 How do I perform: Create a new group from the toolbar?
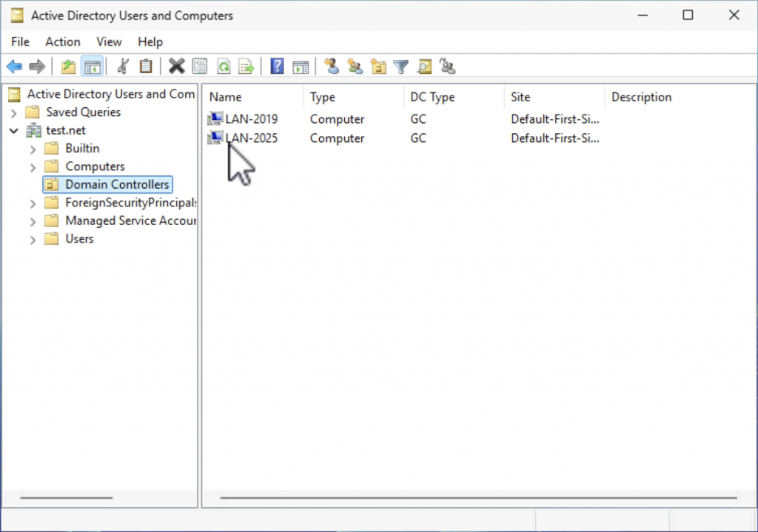[x=355, y=67]
